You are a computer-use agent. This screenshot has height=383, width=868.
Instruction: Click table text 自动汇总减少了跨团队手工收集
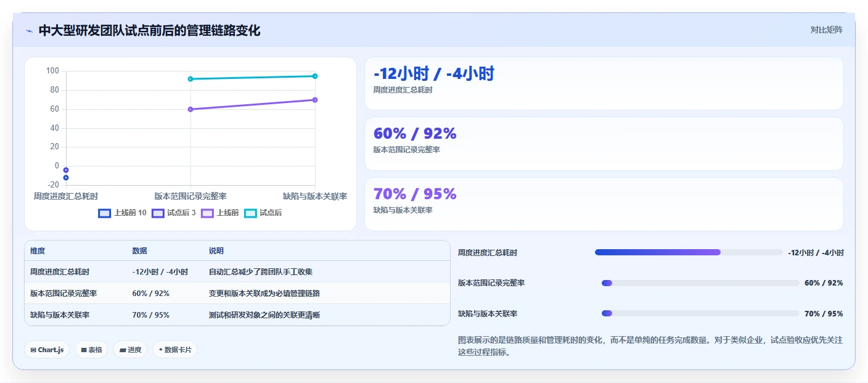click(261, 271)
